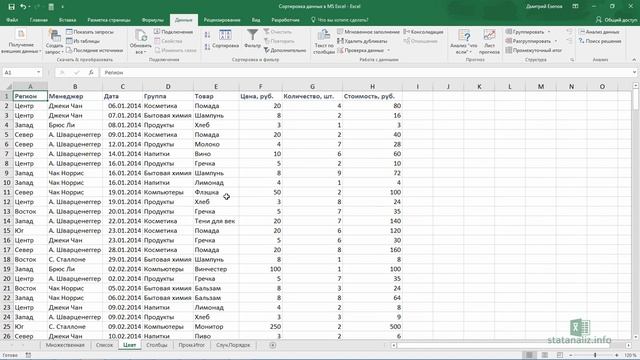Click Показать запросы (show queries)

click(90, 32)
